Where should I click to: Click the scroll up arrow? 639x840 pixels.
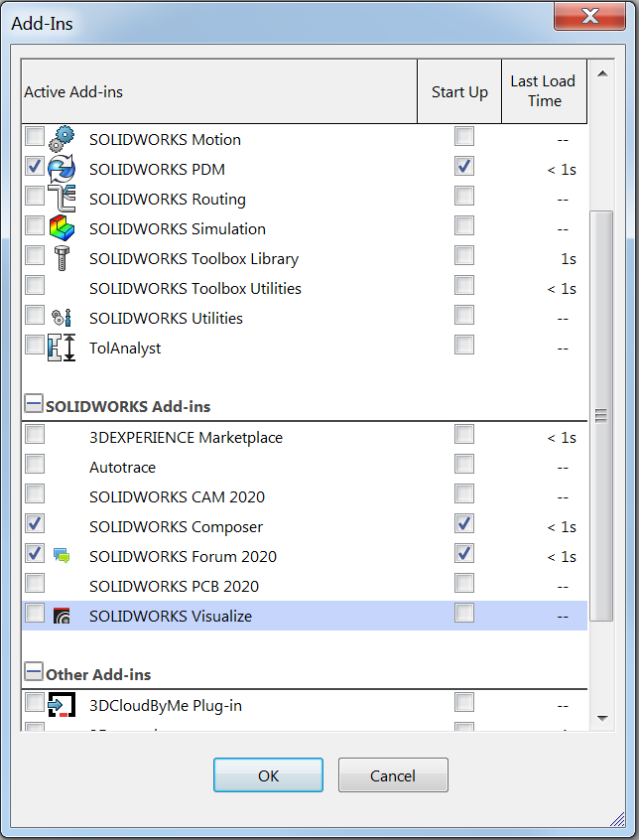click(x=602, y=73)
